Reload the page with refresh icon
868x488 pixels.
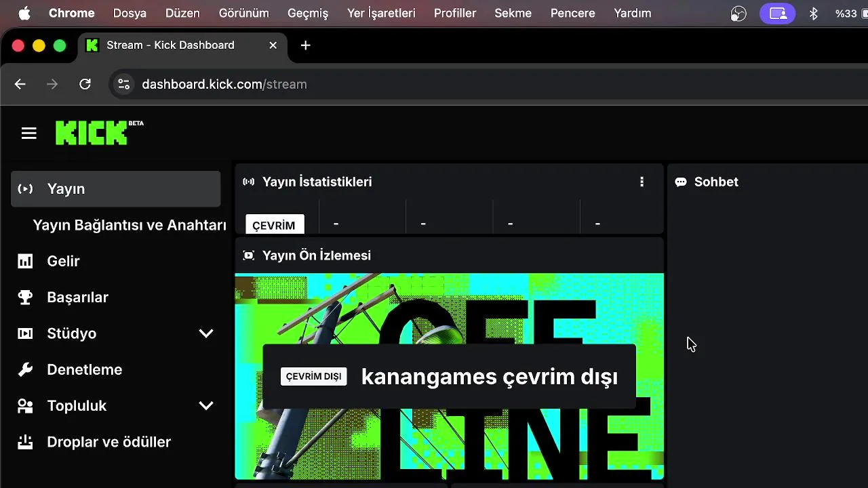85,84
